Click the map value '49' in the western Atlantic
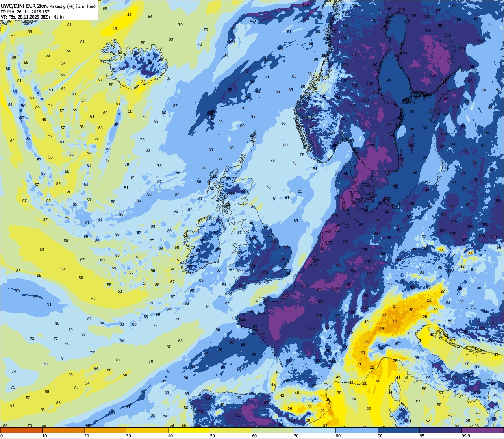Screen dimensions: 504x439 (x=44, y=120)
